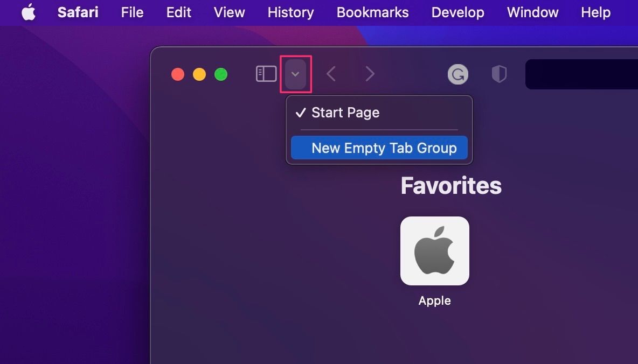Open the Apple favorite tile
The height and width of the screenshot is (364, 638).
tap(434, 251)
